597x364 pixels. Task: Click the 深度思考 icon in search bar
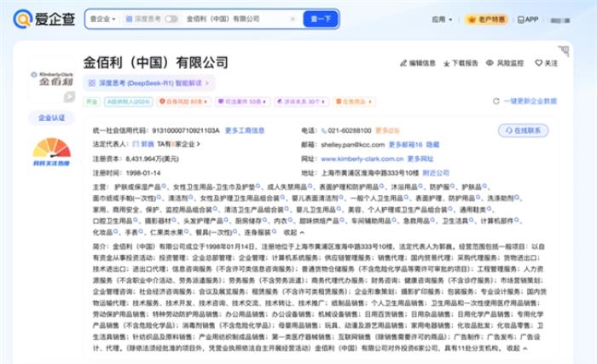pyautogui.click(x=129, y=19)
